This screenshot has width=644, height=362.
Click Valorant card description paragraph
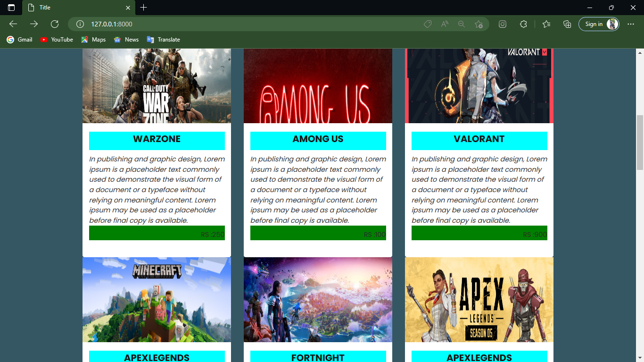click(479, 190)
